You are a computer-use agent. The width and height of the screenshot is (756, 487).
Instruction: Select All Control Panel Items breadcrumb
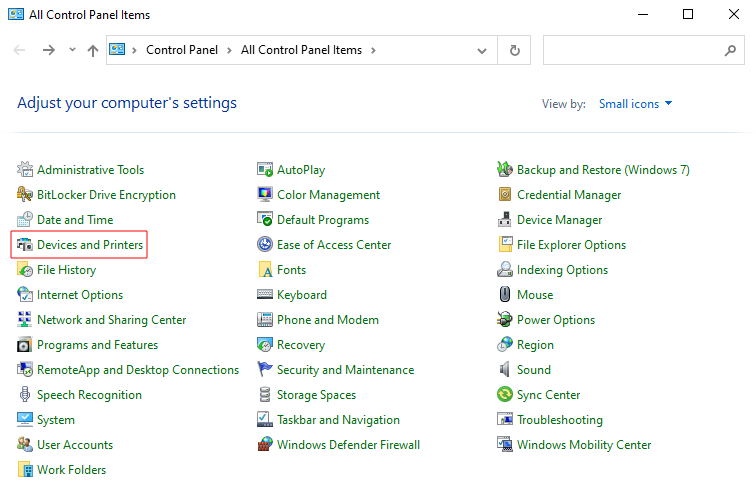(302, 50)
